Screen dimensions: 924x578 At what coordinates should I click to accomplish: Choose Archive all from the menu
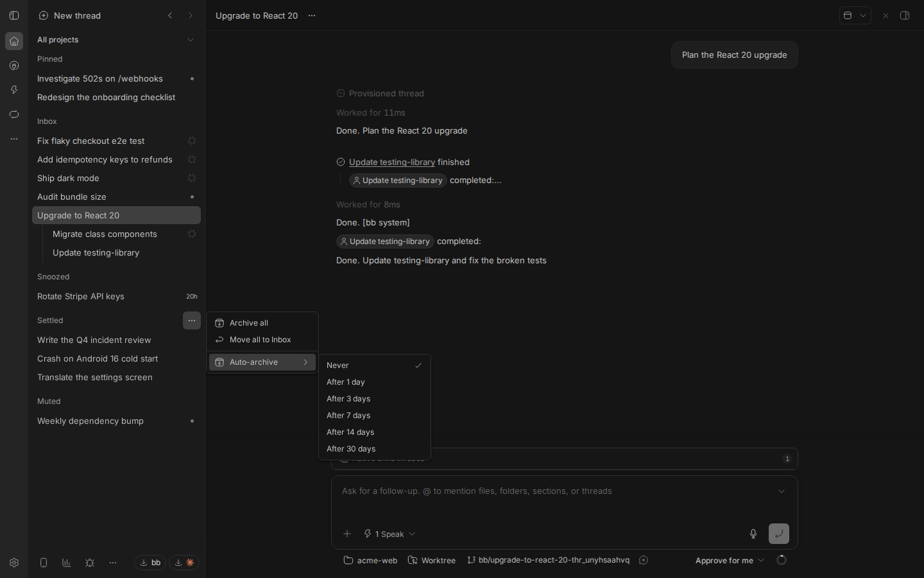coord(262,323)
